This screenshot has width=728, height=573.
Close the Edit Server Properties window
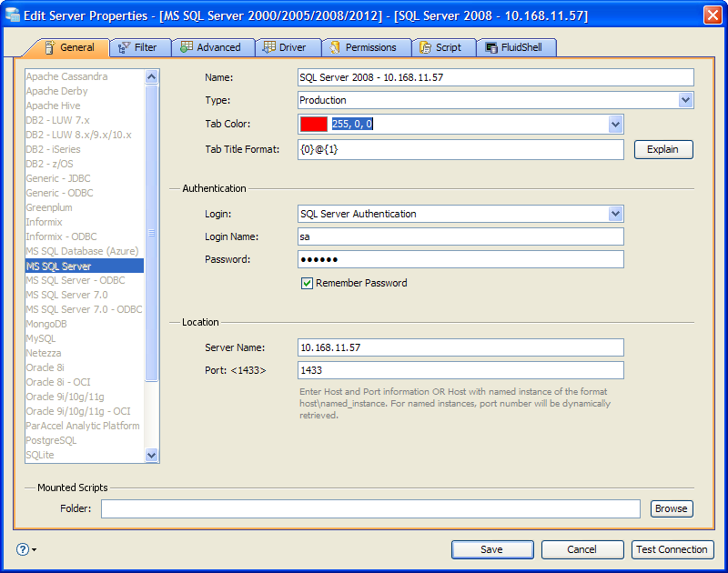pyautogui.click(x=713, y=15)
